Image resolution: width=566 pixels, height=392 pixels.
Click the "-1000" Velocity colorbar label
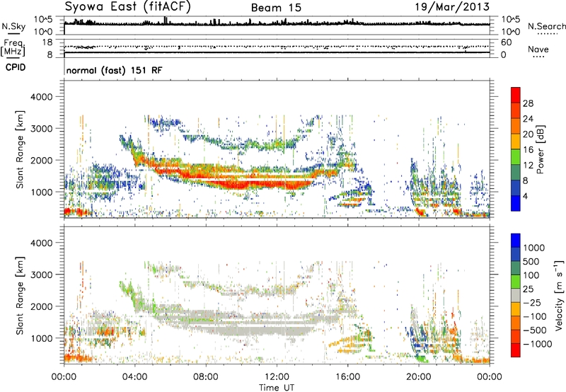(538, 344)
